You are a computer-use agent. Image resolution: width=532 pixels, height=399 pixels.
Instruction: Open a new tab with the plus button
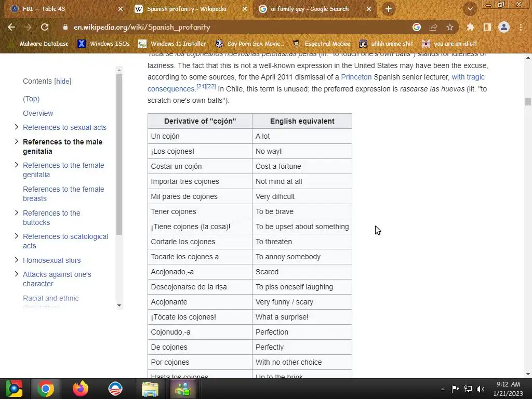point(389,9)
